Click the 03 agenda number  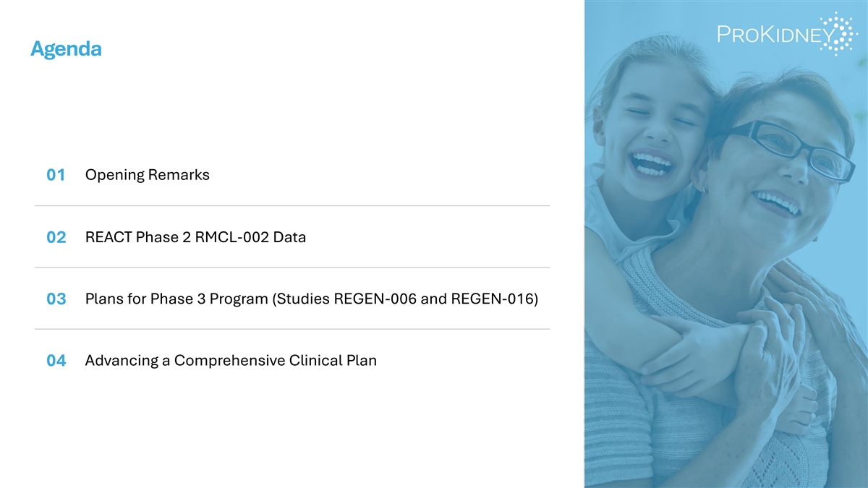56,299
